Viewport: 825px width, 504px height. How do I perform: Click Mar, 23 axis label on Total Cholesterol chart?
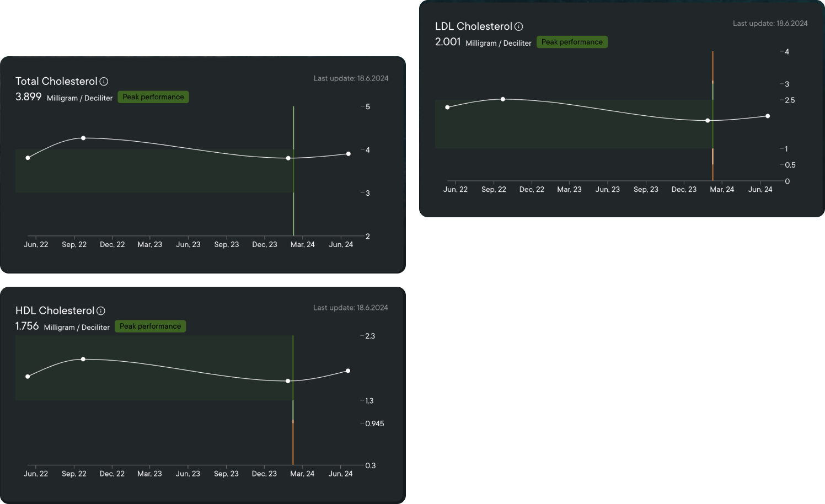[x=150, y=245]
